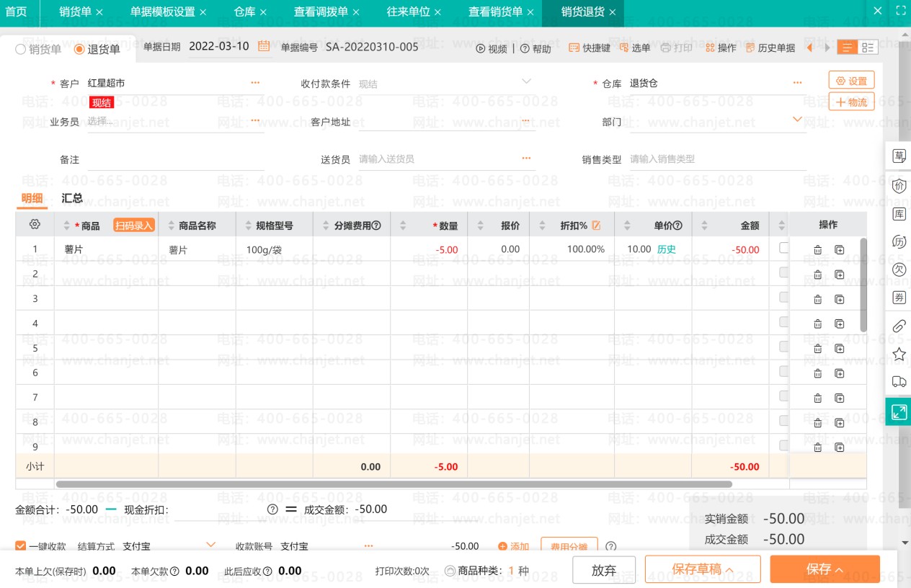Open 券 coupon sidebar icon
911x588 pixels.
point(899,298)
